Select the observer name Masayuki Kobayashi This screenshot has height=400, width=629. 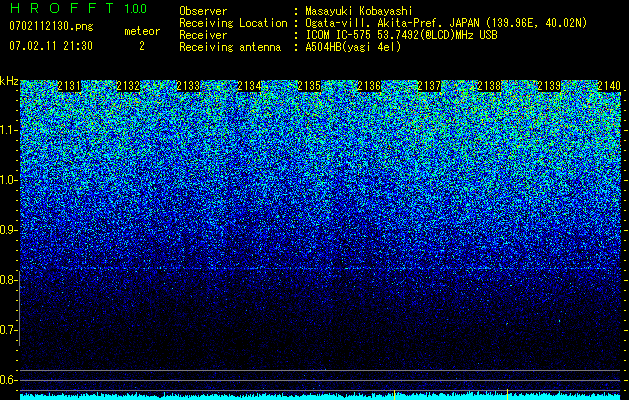tap(359, 11)
